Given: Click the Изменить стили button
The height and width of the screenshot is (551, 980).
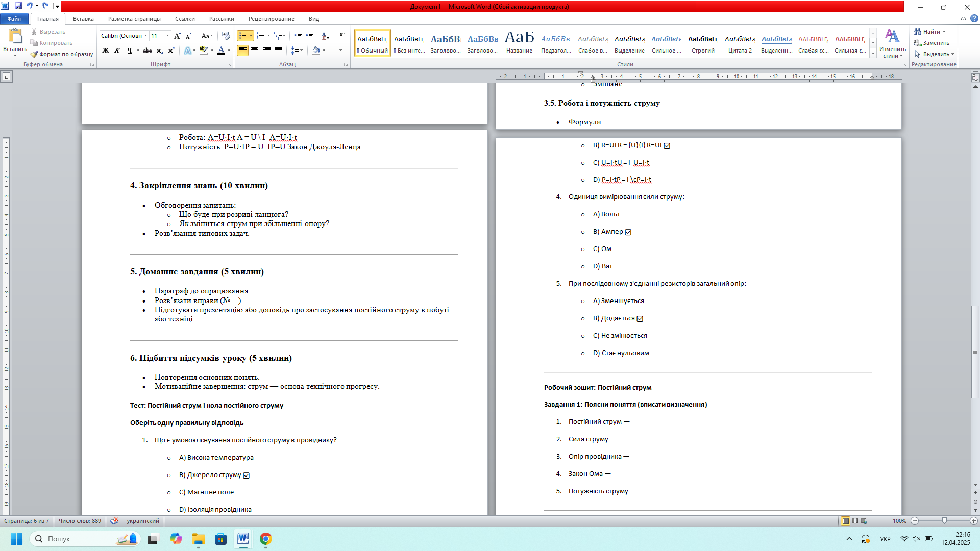Looking at the screenshot, I should tap(892, 43).
